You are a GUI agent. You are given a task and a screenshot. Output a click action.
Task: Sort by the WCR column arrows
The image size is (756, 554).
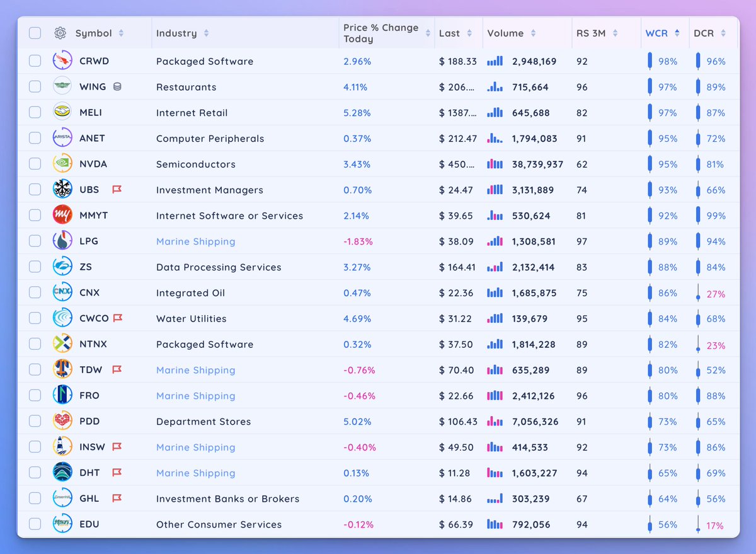pos(677,33)
